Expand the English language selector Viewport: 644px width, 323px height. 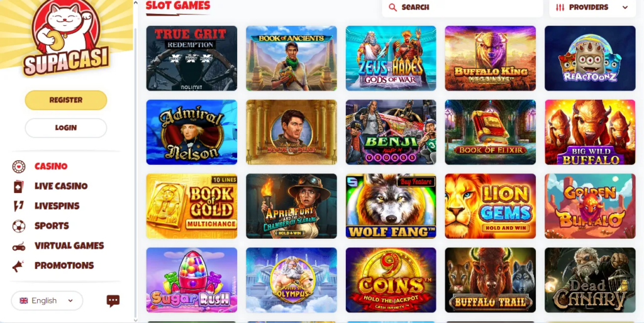[47, 300]
